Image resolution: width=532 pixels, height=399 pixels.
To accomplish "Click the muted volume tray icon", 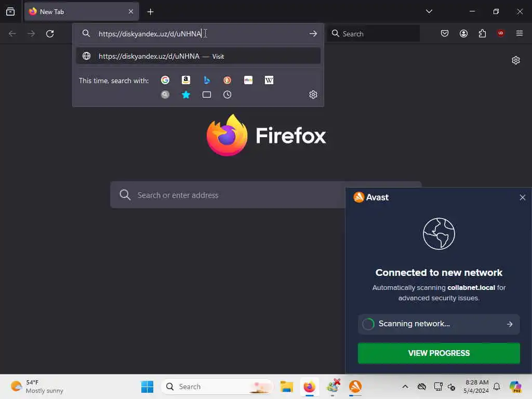I will (x=451, y=387).
